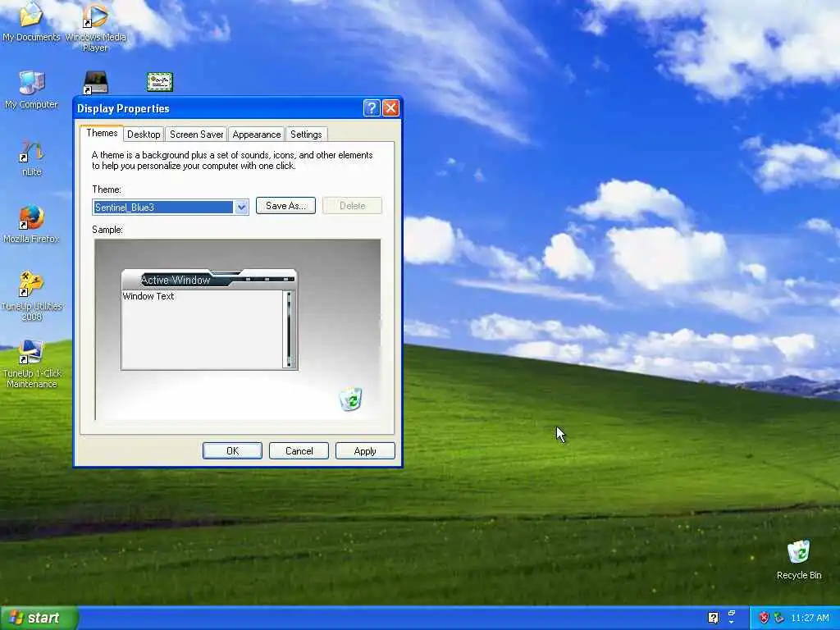
Task: Select the dark drive shortcut icon above the dialog
Action: [95, 82]
